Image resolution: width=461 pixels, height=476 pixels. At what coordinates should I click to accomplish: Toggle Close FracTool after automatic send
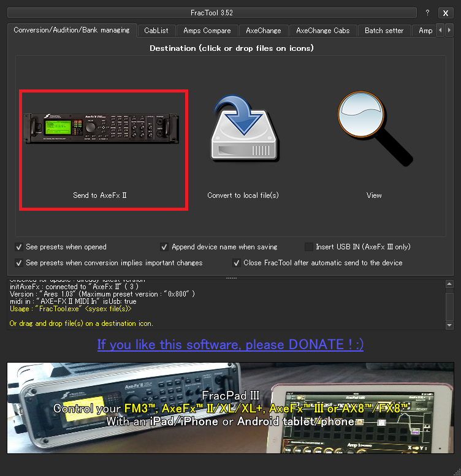click(236, 263)
